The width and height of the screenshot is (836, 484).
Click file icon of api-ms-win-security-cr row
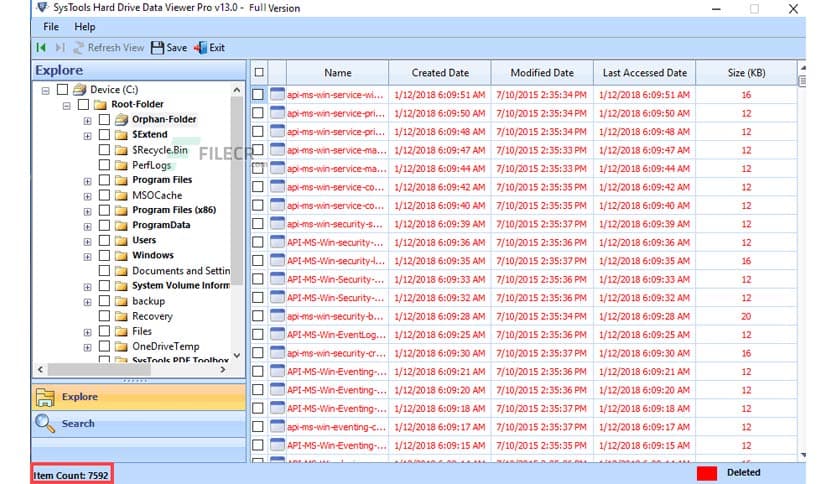pyautogui.click(x=277, y=352)
